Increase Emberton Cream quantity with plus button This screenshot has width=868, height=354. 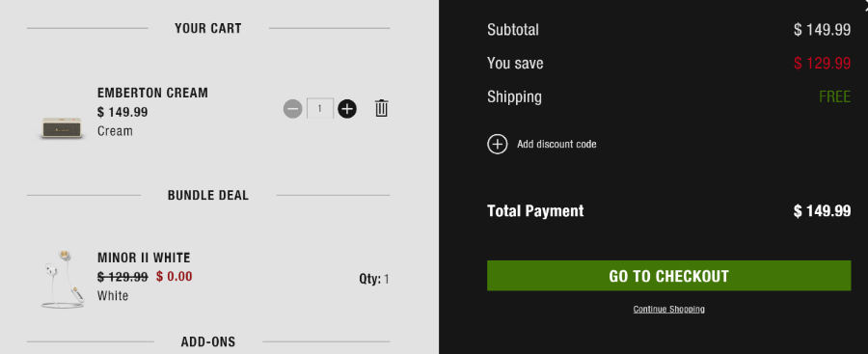(x=347, y=109)
